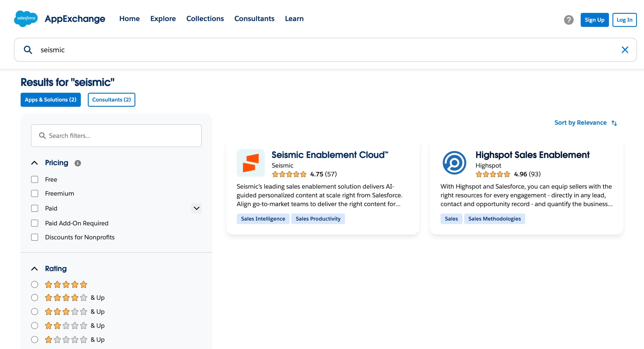Select the three stars & Up radio button

[34, 312]
